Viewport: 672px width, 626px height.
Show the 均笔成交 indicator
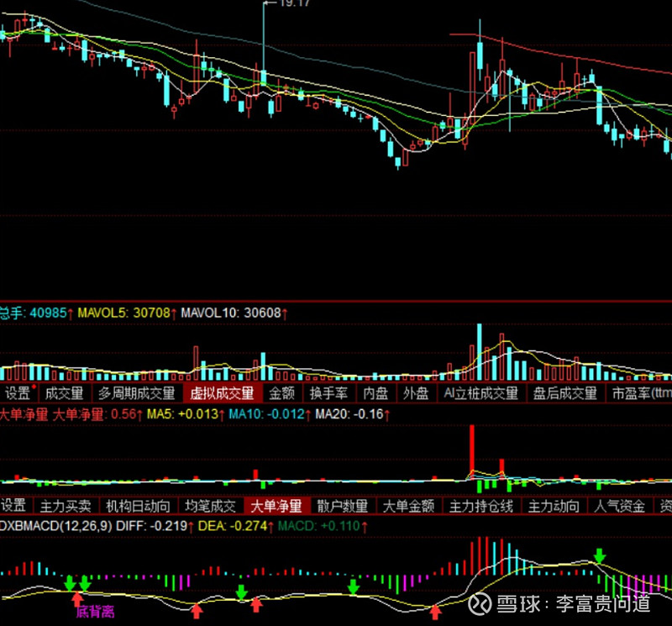(211, 506)
